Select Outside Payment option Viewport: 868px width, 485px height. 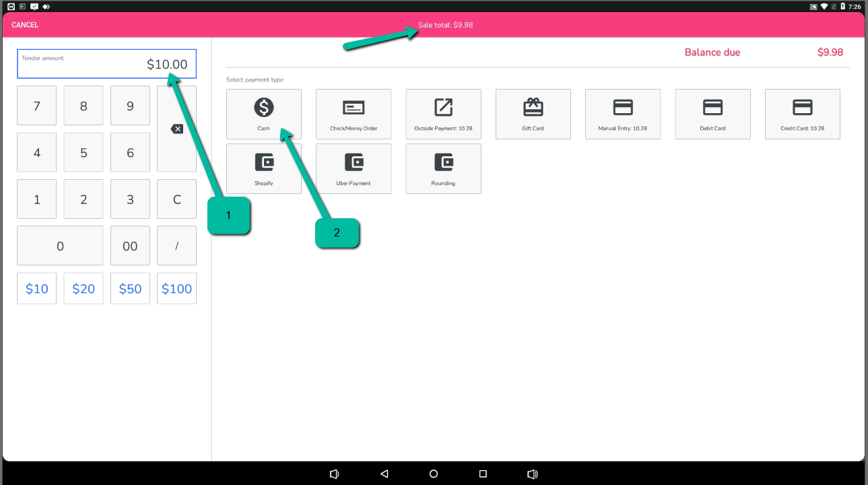tap(443, 114)
